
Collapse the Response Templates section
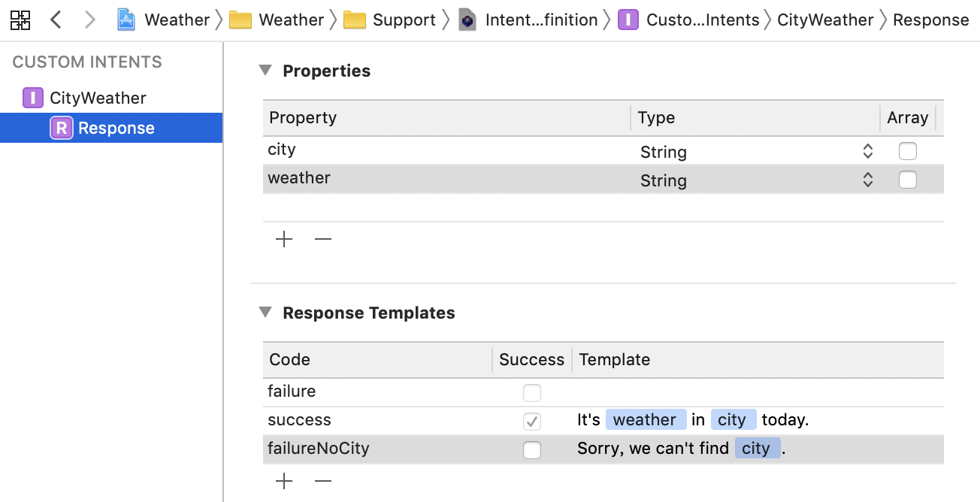click(265, 313)
